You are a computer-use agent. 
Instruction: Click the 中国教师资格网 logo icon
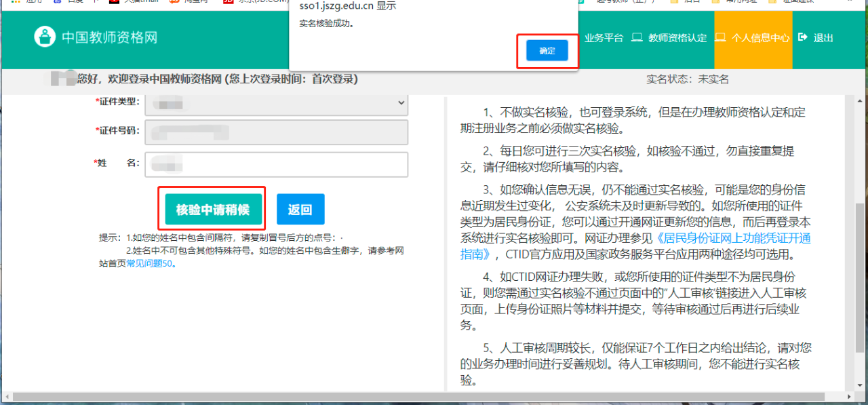tap(45, 37)
